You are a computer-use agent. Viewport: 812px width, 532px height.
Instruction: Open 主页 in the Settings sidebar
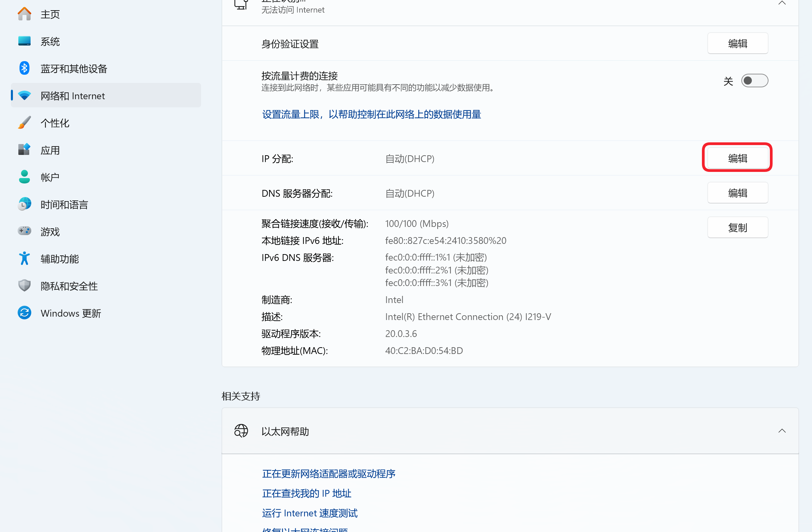click(50, 14)
